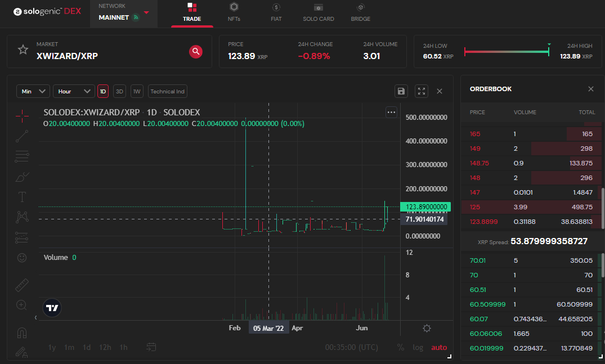The image size is (605, 364).
Task: Set chart range to 1m
Action: pyautogui.click(x=69, y=348)
